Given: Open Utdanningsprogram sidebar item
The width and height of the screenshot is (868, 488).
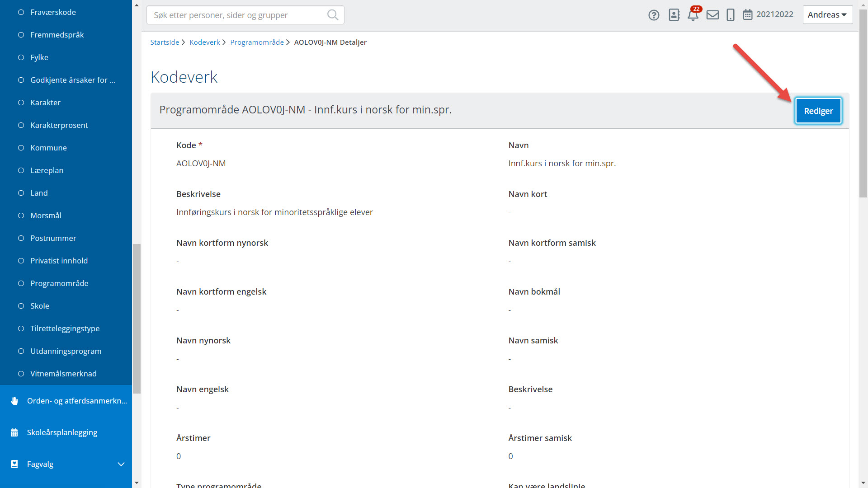Looking at the screenshot, I should tap(66, 351).
